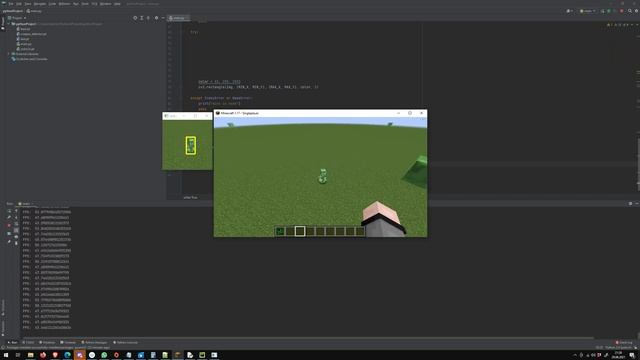This screenshot has height=360, width=640.
Task: Open File Explorer from the taskbar
Action: pyautogui.click(x=31, y=355)
